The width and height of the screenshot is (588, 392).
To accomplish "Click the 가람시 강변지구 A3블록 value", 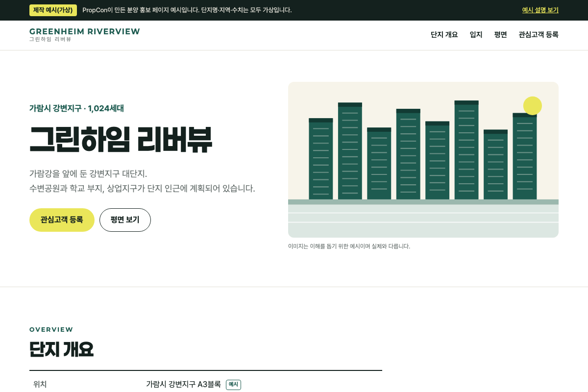I will point(183,384).
